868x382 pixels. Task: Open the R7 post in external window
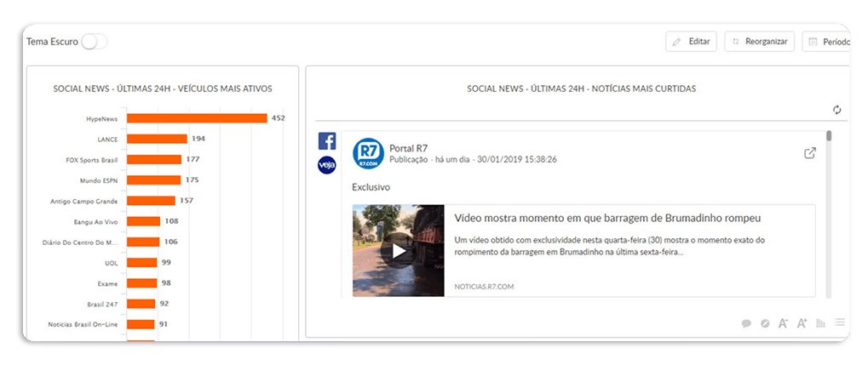(x=809, y=153)
